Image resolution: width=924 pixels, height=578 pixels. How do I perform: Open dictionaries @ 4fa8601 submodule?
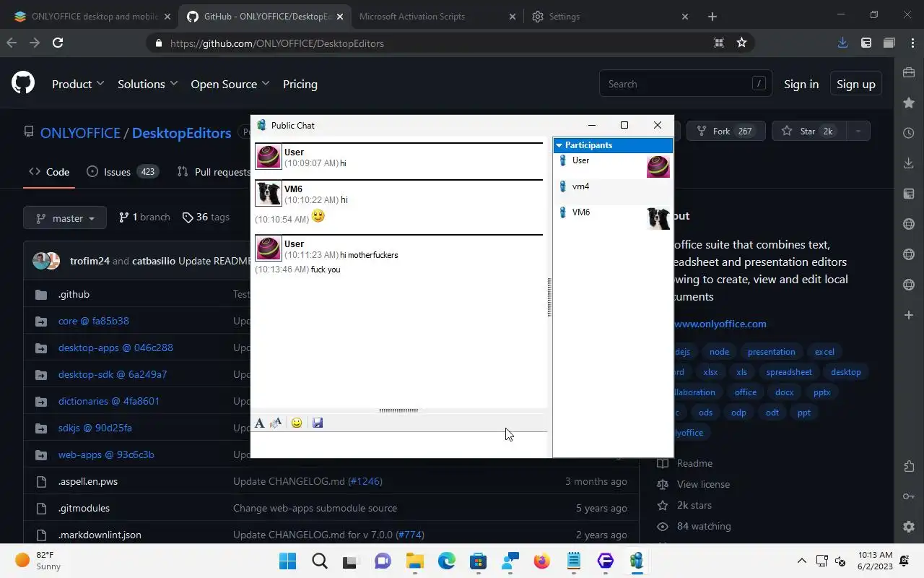pyautogui.click(x=109, y=401)
